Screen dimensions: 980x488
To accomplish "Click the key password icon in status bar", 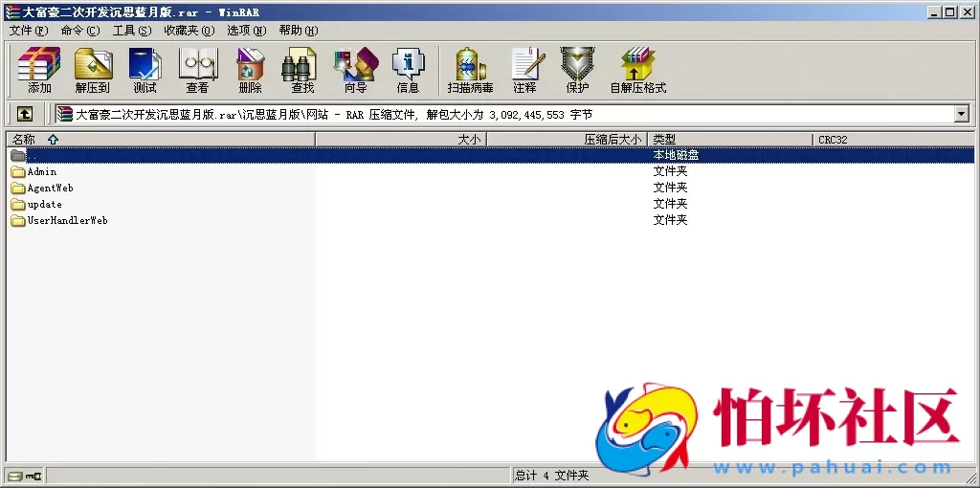I will point(33,477).
